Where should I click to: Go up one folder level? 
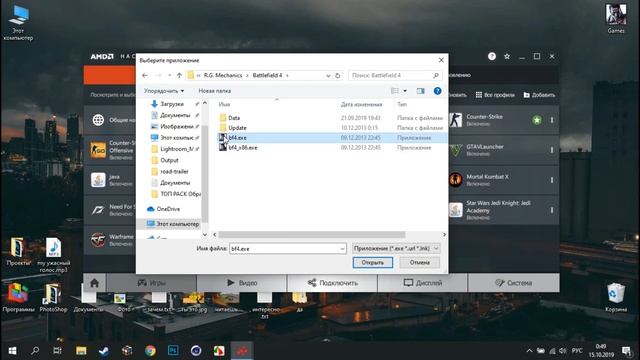coord(179,76)
